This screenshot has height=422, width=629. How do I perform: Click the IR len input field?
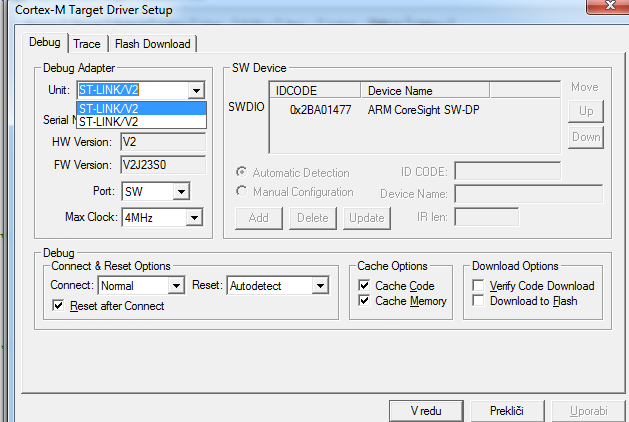[x=487, y=217]
